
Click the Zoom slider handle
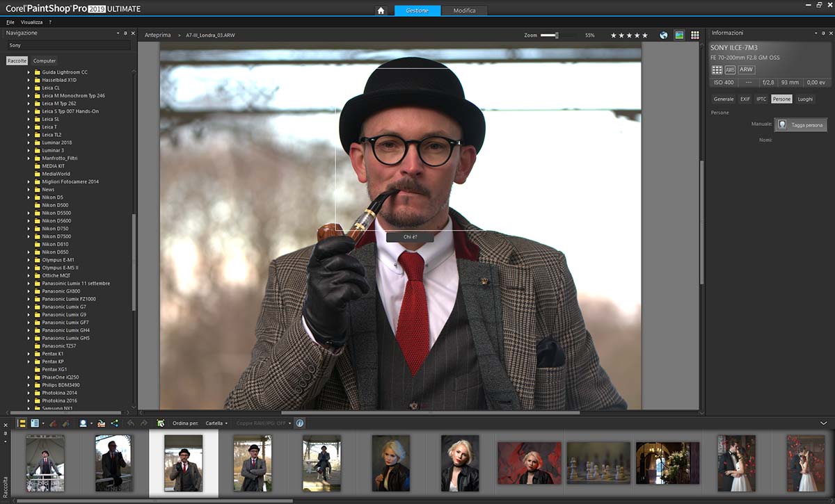click(557, 35)
